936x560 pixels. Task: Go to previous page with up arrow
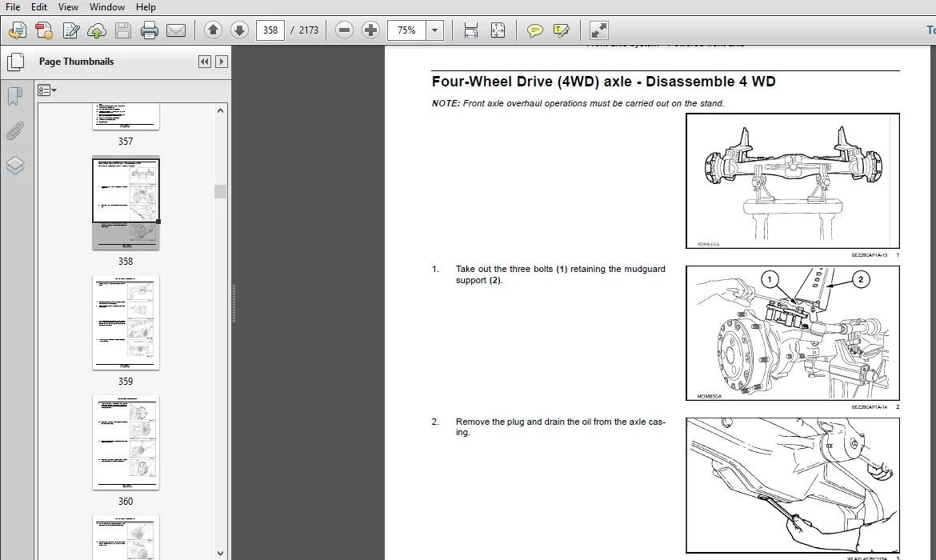[x=213, y=30]
